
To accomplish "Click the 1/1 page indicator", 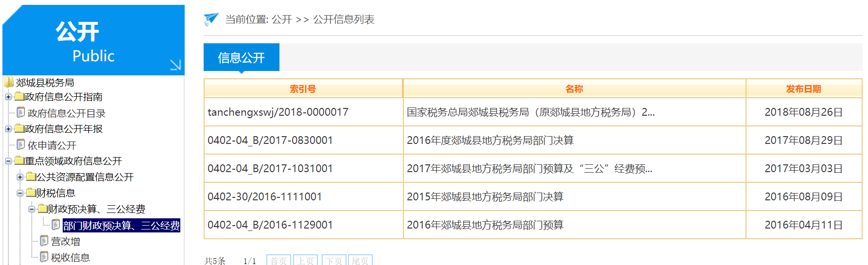I will (250, 261).
